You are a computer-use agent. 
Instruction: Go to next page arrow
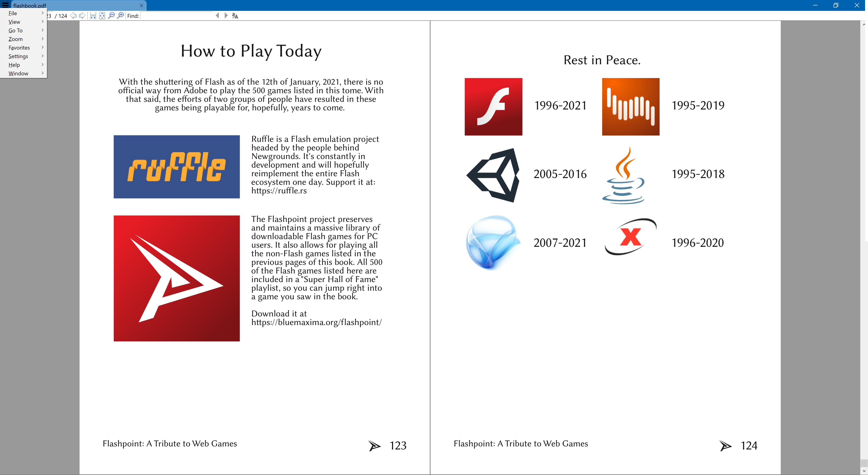click(82, 16)
